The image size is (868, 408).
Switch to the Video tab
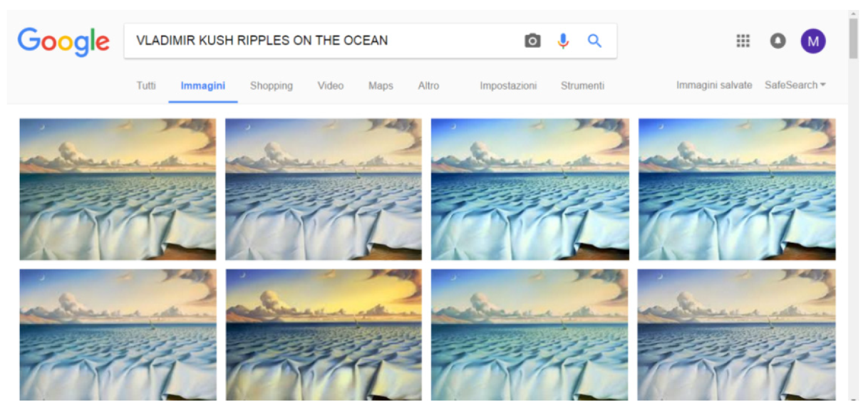click(330, 86)
